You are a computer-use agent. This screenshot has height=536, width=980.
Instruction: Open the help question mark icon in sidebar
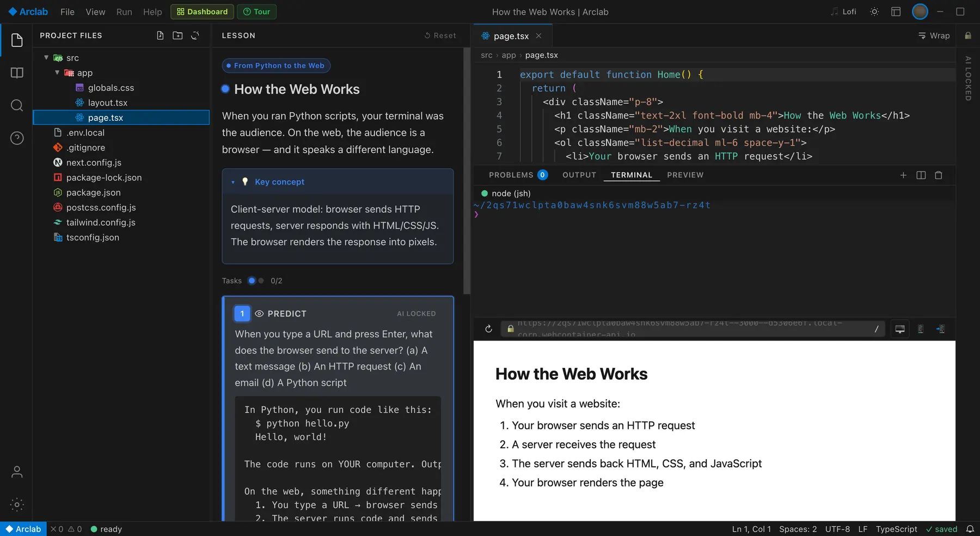pos(17,138)
